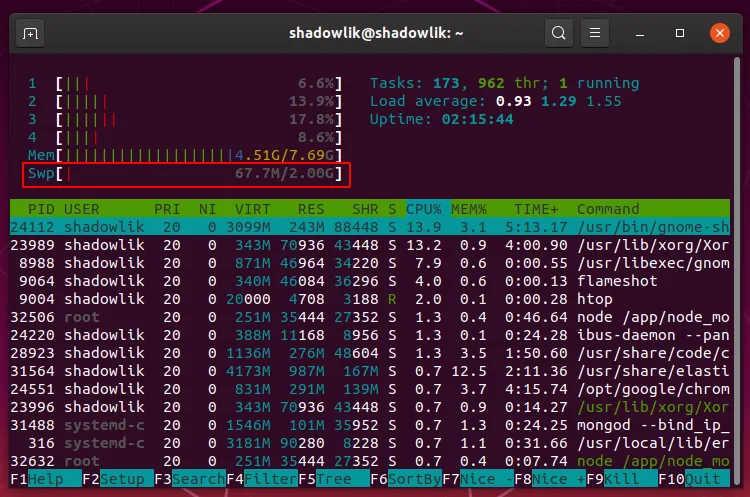The image size is (750, 497).
Task: Sort by CPU% column header
Action: 424,209
